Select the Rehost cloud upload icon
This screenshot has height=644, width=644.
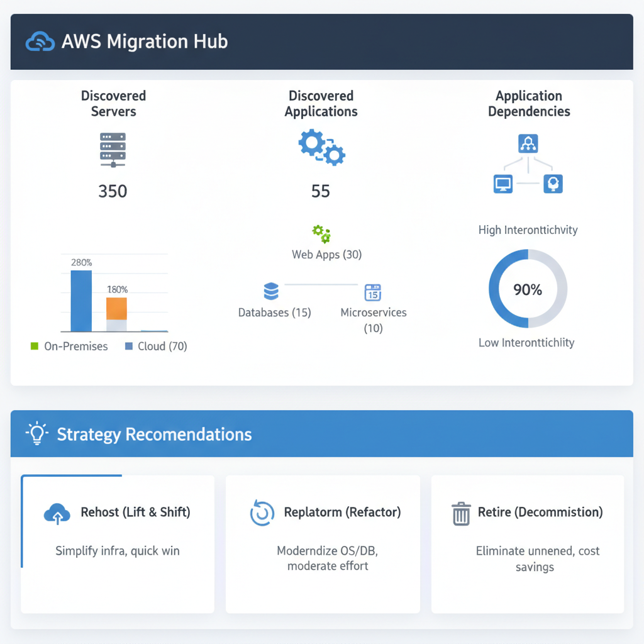tap(57, 512)
